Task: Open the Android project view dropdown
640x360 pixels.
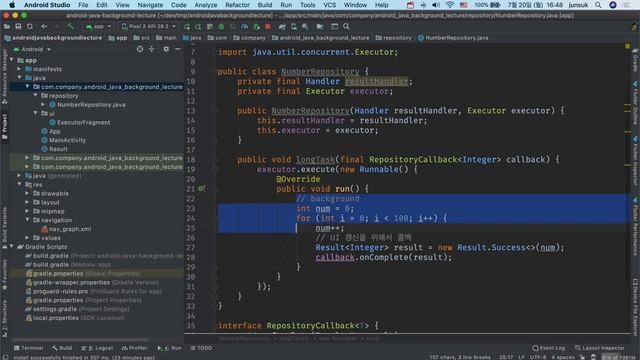Action: click(32, 49)
